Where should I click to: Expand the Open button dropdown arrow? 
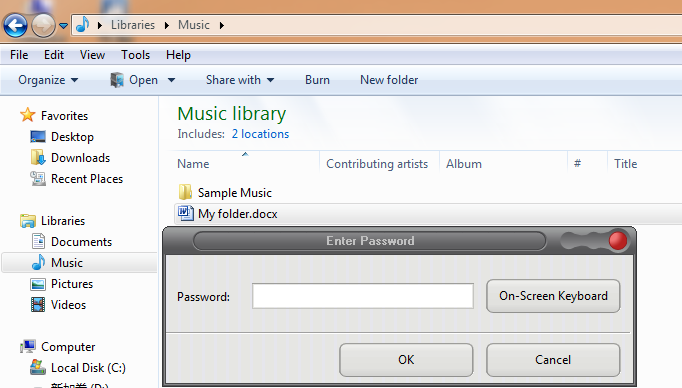coord(171,80)
